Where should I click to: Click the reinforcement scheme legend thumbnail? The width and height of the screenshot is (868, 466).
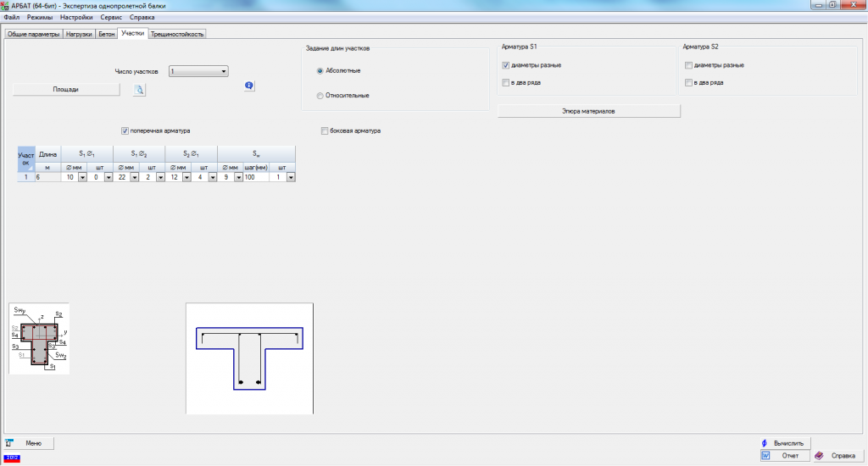39,338
